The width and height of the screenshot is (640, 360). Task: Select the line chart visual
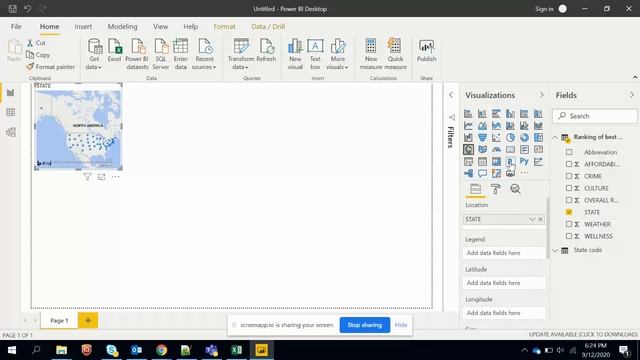(468, 126)
